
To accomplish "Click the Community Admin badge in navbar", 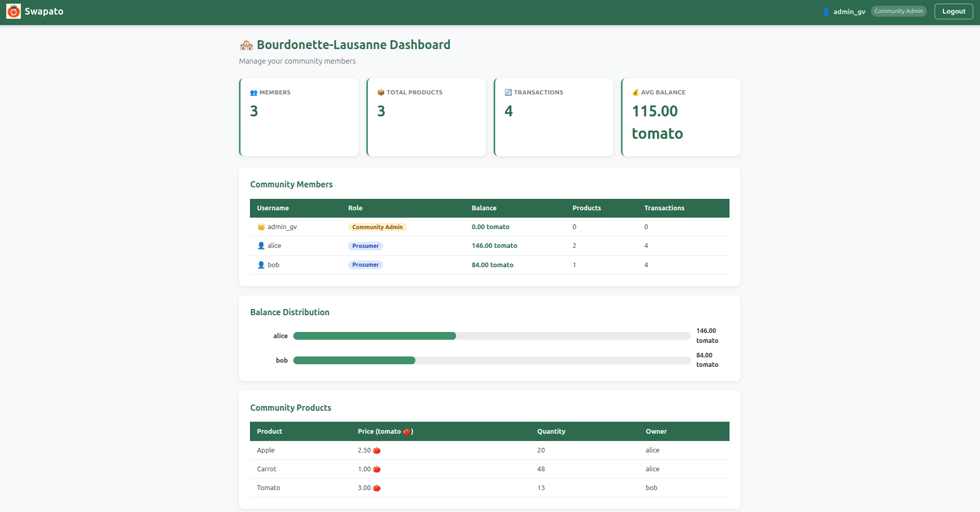I will (x=899, y=11).
